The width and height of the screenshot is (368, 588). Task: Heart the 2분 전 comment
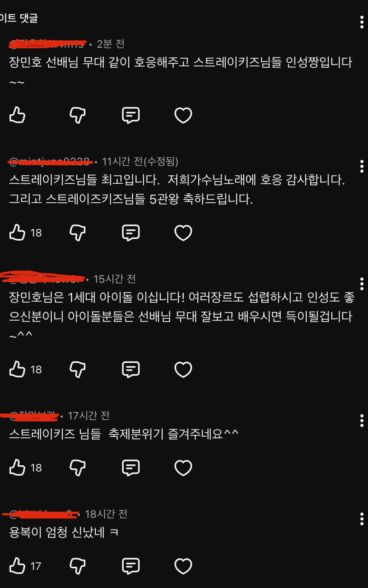(183, 115)
